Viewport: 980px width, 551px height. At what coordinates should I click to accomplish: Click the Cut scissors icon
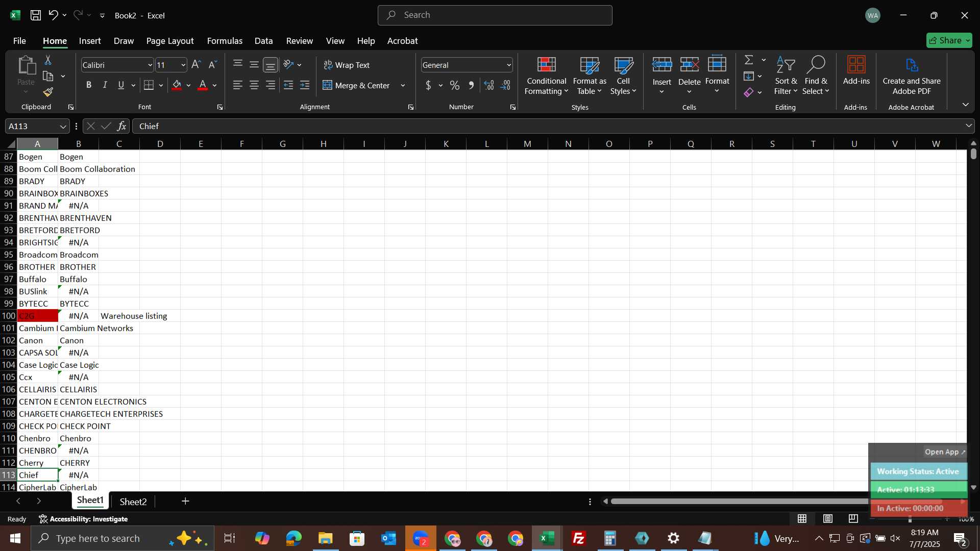click(48, 60)
